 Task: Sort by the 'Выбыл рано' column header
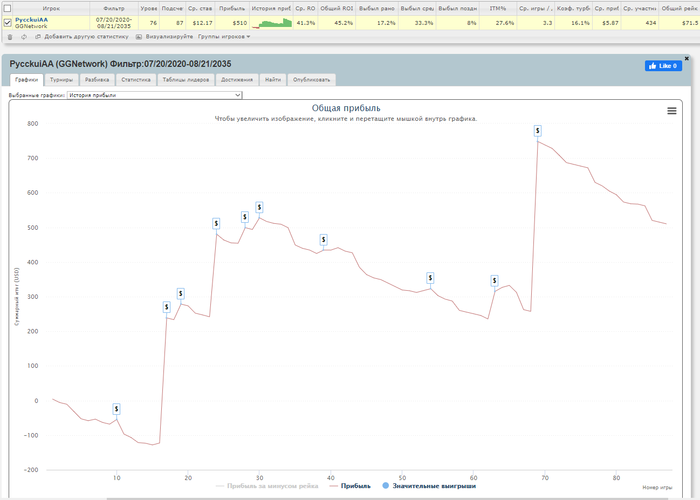pyautogui.click(x=377, y=8)
